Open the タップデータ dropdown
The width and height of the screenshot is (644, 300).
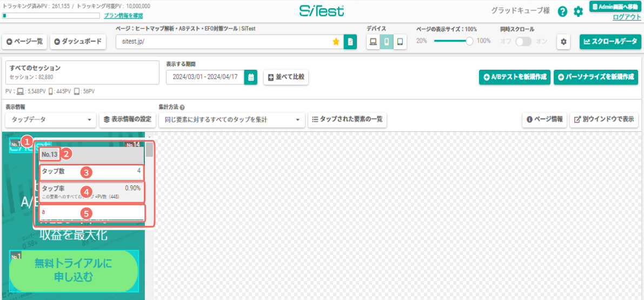51,119
